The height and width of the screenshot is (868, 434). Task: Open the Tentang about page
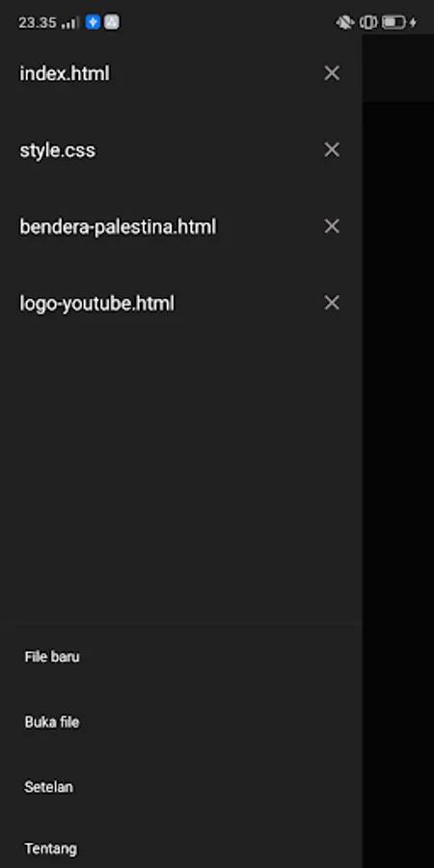click(50, 849)
